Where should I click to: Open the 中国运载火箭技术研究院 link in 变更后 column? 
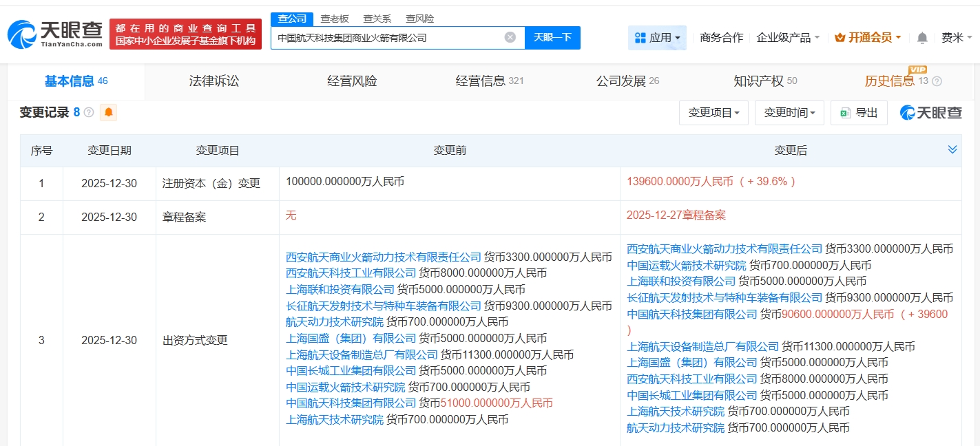[x=686, y=265]
